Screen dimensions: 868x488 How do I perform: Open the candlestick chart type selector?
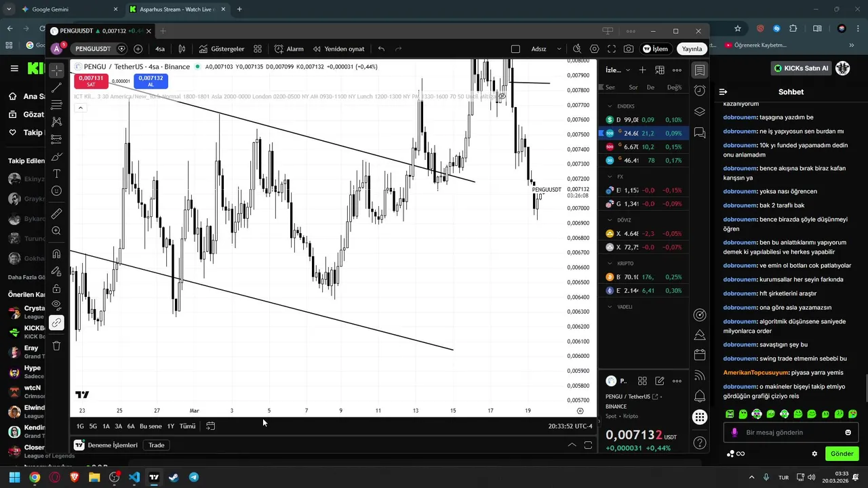click(x=182, y=49)
